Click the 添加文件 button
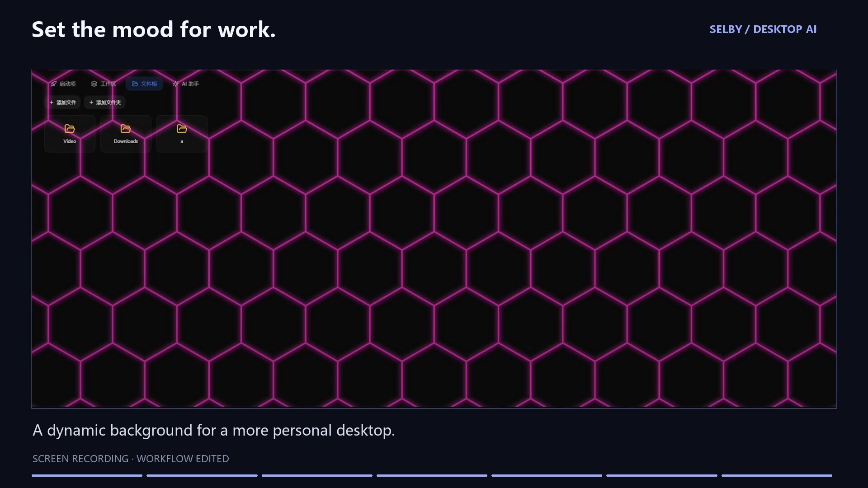 click(63, 102)
